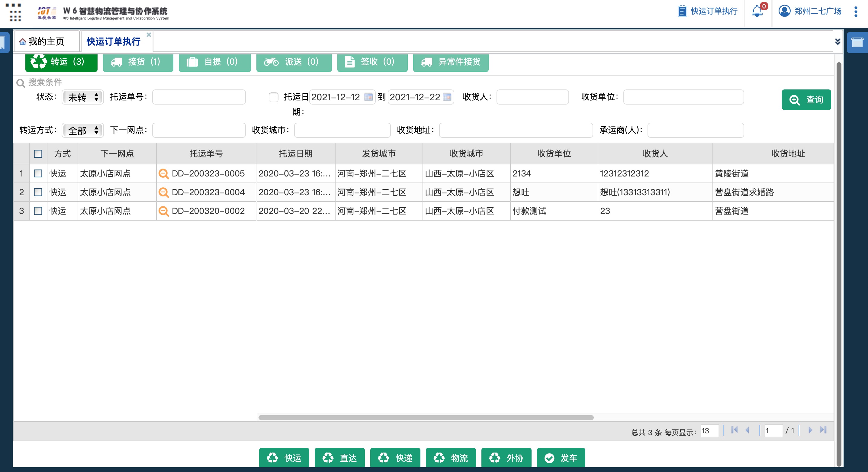Click the notification bell icon
868x472 pixels.
coord(757,11)
